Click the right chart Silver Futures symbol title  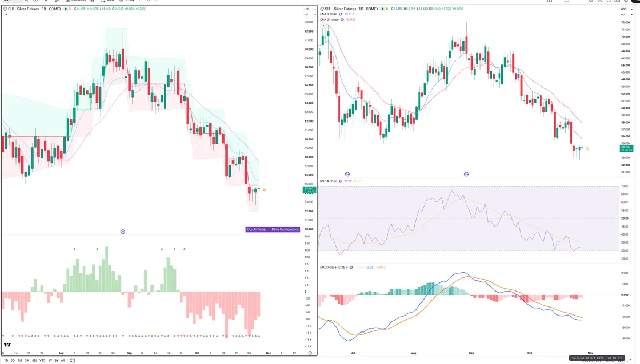pos(352,9)
